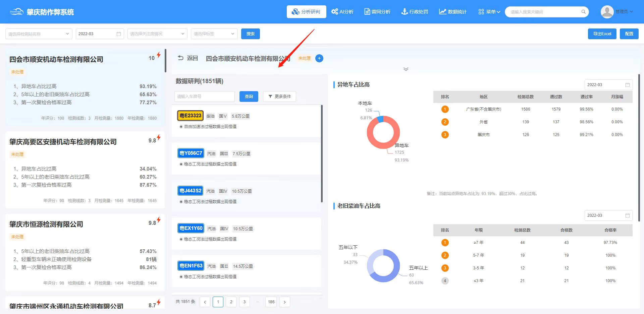
Task: Select plate 粤Y056C7 entry
Action: 191,153
